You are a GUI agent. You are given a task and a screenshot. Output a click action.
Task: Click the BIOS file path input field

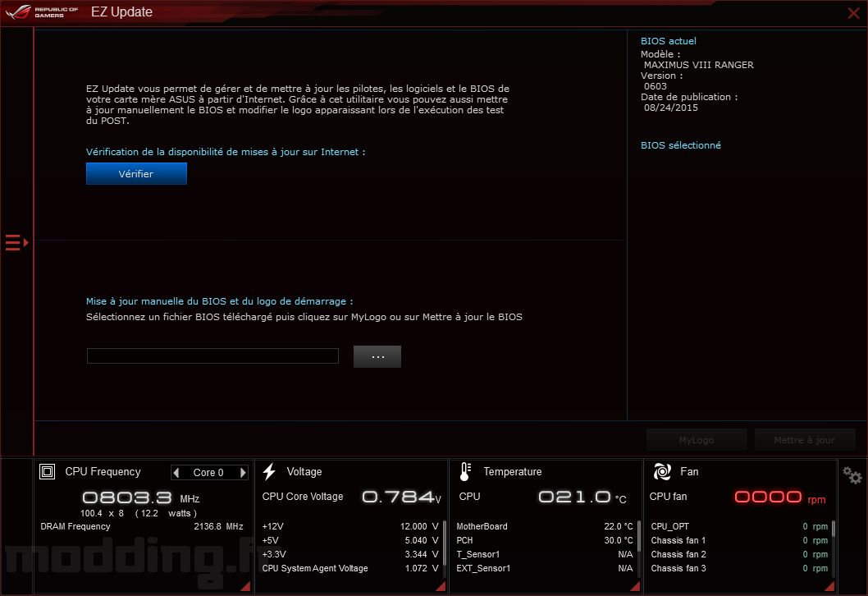point(212,356)
